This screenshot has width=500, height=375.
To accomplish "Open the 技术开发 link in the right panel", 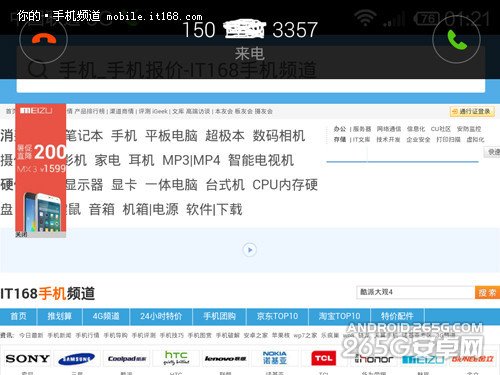I will coord(388,140).
